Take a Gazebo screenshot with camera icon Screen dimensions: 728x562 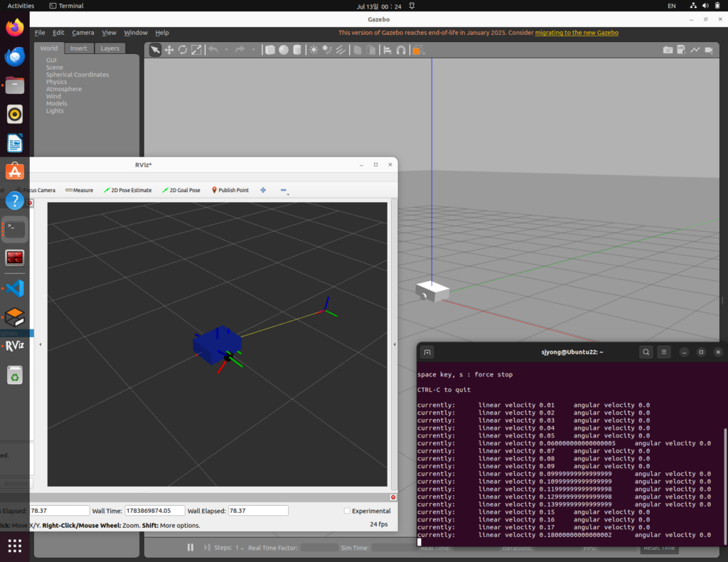click(x=668, y=50)
